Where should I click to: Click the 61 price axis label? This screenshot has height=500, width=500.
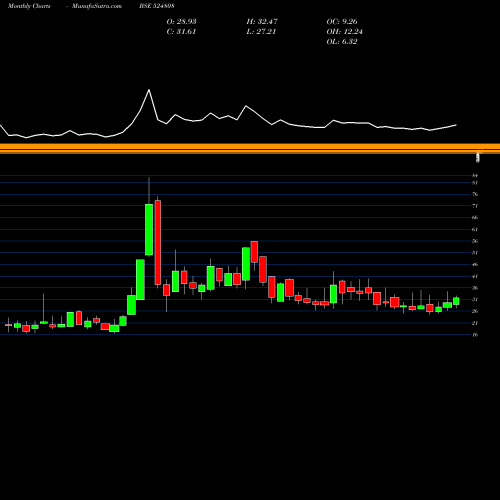pyautogui.click(x=475, y=229)
